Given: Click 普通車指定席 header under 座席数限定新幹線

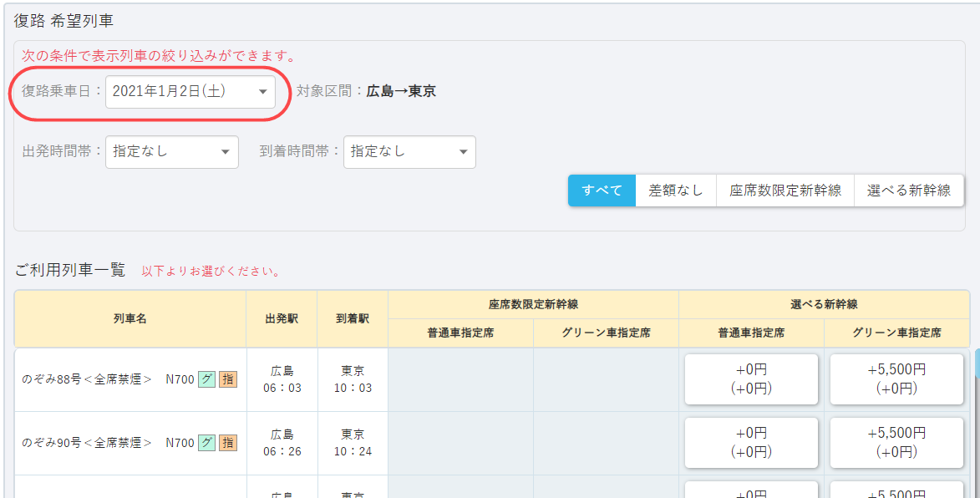Looking at the screenshot, I should (460, 333).
